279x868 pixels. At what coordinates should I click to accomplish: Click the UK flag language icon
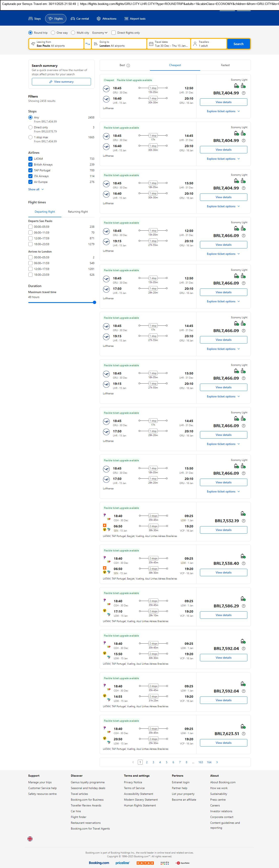30,839
